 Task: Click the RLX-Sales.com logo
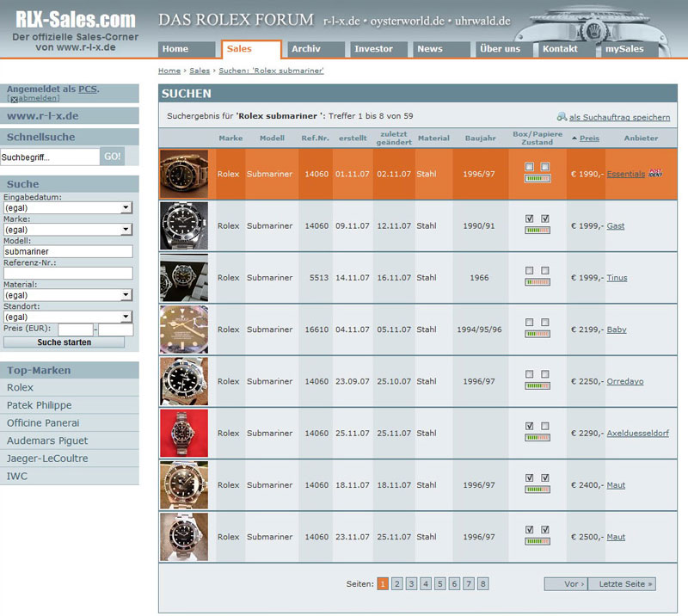(x=76, y=20)
